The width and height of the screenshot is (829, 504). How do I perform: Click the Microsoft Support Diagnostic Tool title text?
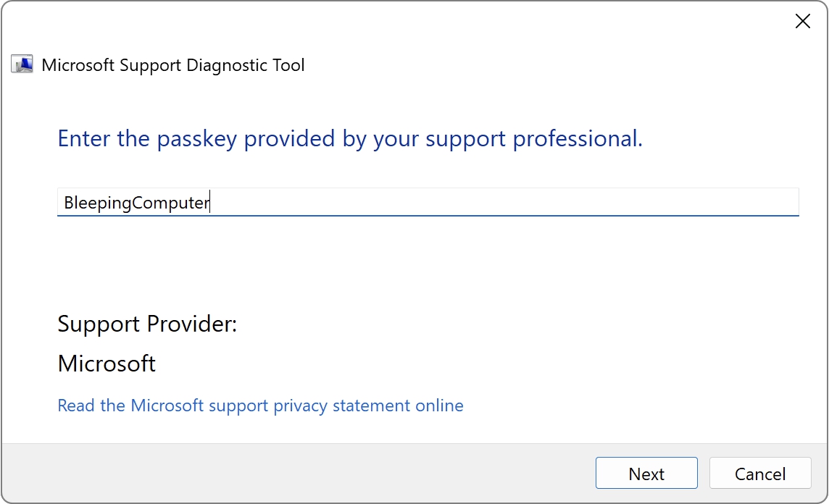(173, 65)
